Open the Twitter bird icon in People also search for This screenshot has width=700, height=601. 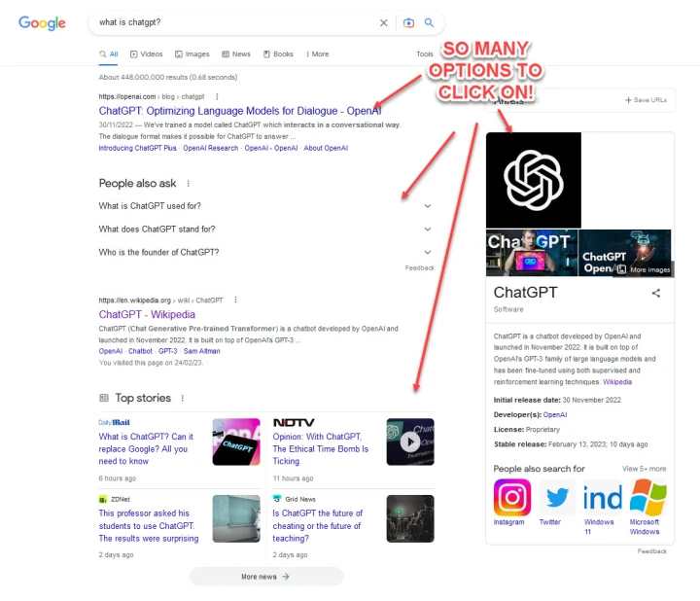tap(557, 497)
